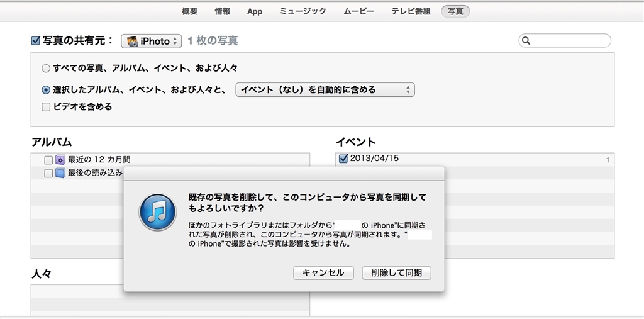
Task: Open the iPhoto source dropdown
Action: pos(151,41)
